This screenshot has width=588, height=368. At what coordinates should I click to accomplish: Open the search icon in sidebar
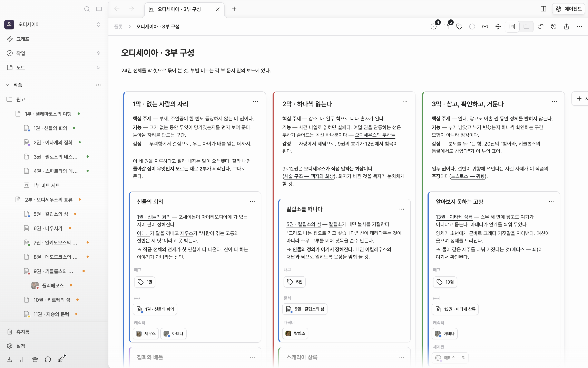point(87,9)
